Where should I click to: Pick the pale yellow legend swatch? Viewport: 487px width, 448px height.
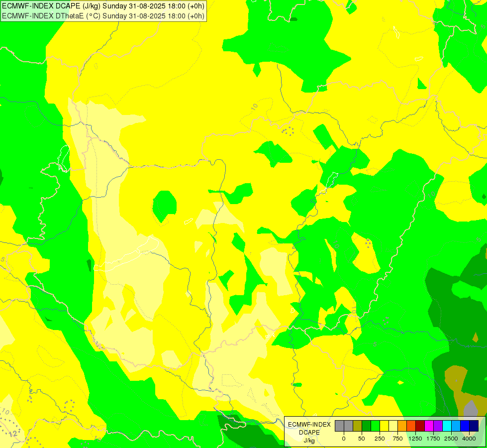[393, 426]
